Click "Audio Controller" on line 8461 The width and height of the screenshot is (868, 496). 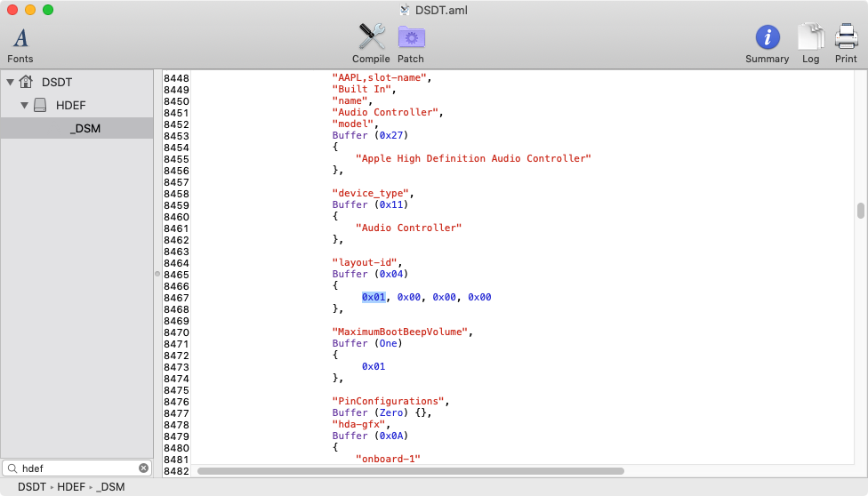[x=408, y=228]
